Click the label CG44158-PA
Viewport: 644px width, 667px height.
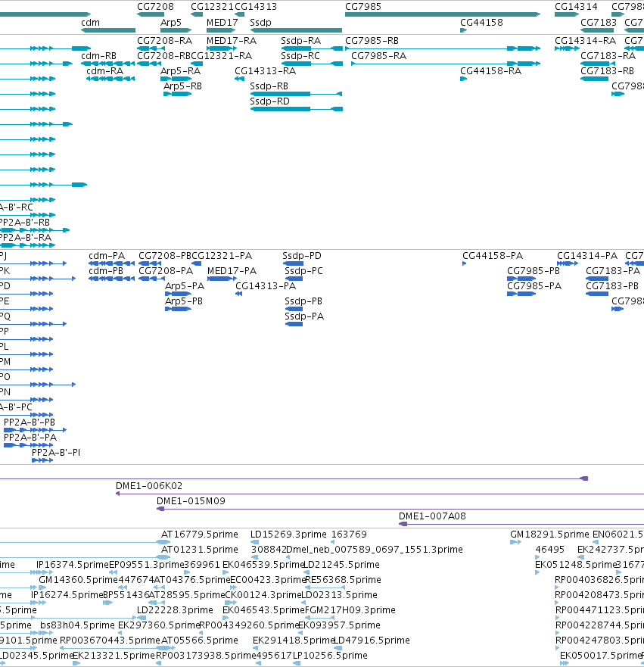point(493,256)
